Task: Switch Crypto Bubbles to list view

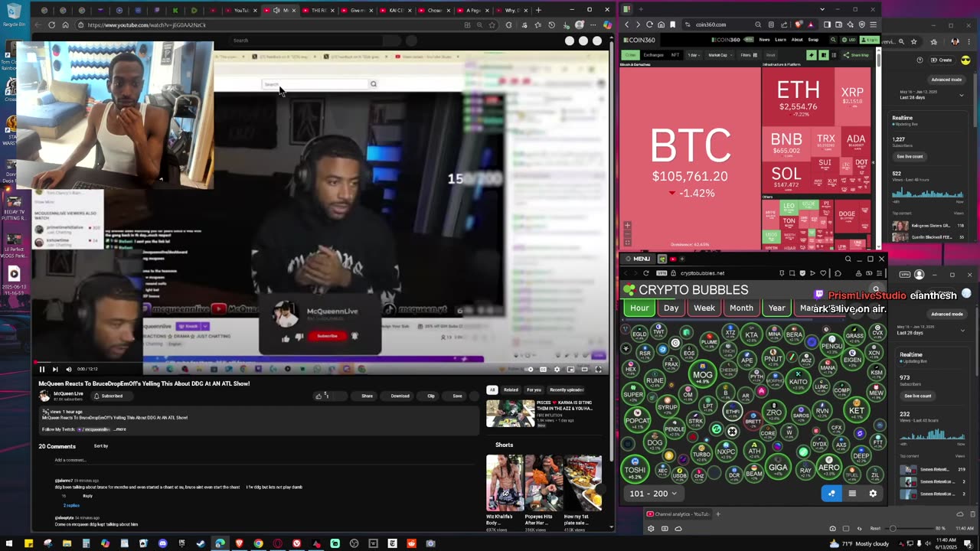Action: 852,494
